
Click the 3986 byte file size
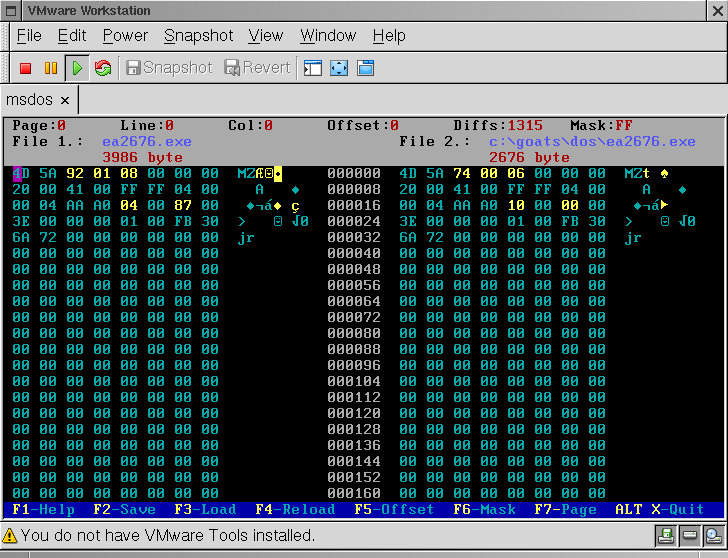(142, 157)
